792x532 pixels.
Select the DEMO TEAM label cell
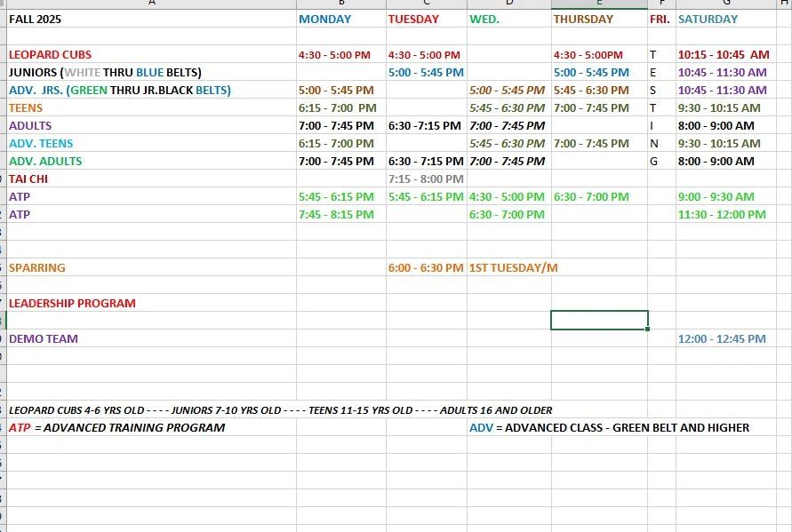(x=44, y=338)
